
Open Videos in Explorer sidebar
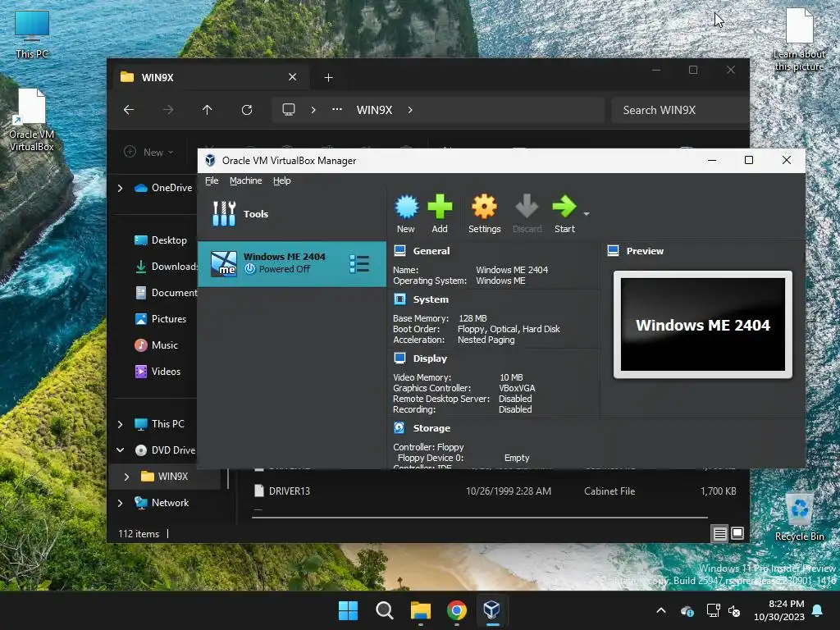click(157, 372)
